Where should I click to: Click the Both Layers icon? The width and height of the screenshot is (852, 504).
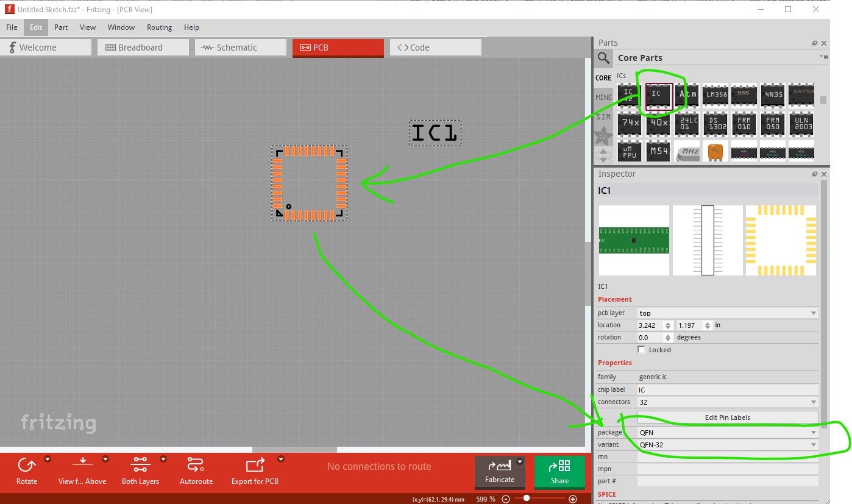click(x=140, y=466)
